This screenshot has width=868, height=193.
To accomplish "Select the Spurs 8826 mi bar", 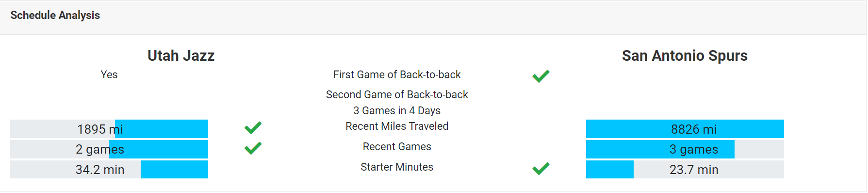I will pos(685,129).
